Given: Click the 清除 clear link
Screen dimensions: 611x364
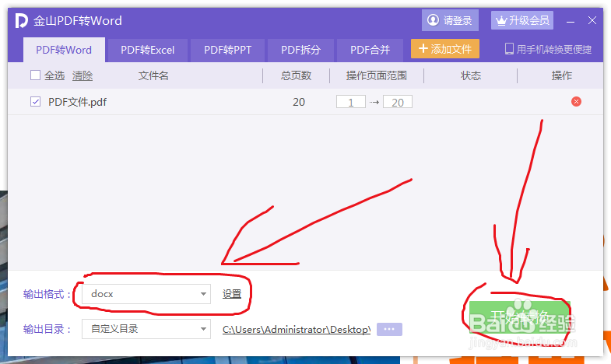Looking at the screenshot, I should click(x=83, y=75).
